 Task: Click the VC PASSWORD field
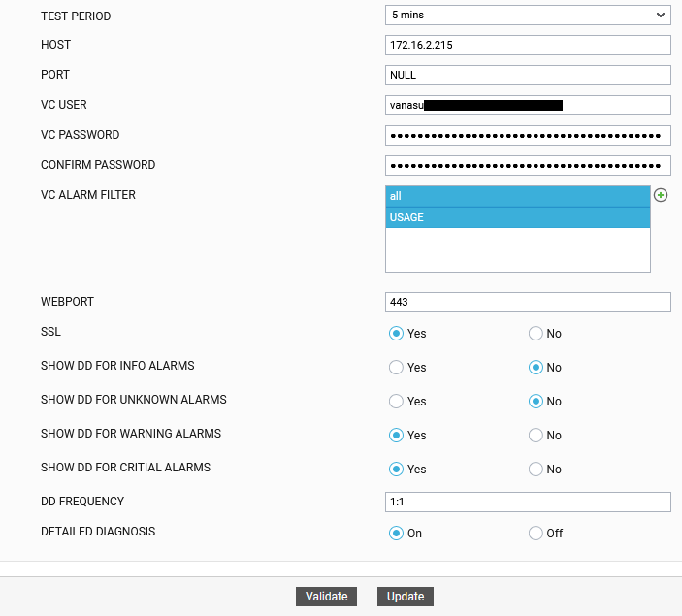[528, 135]
